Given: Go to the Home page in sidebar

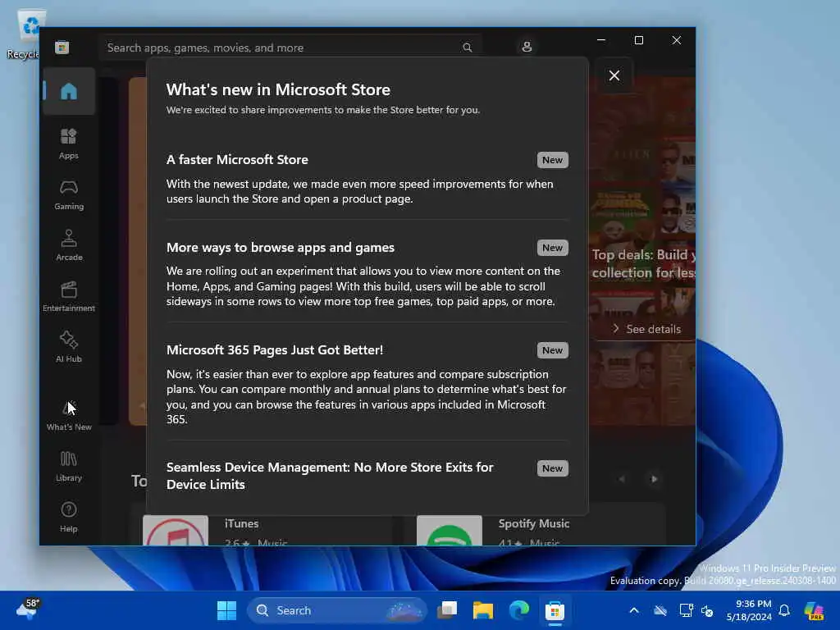Looking at the screenshot, I should click(x=69, y=91).
